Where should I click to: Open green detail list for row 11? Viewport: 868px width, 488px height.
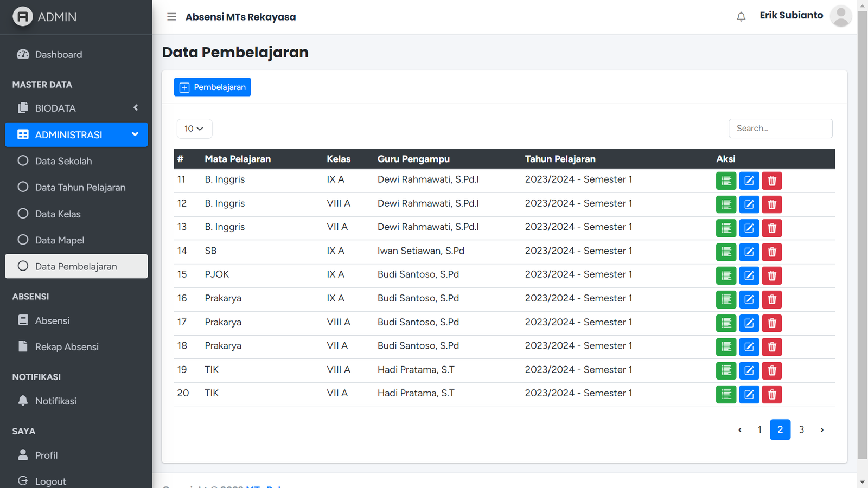point(726,181)
